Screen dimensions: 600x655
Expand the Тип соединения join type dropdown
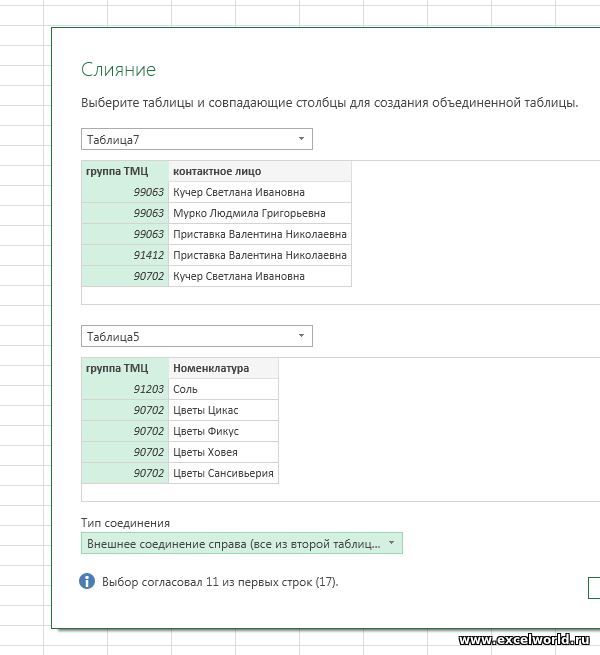pos(242,543)
